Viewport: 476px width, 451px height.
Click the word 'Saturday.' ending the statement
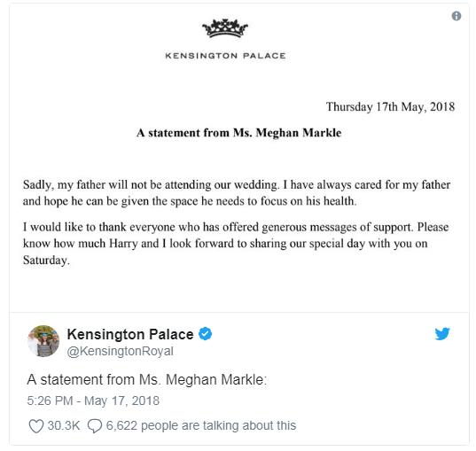pyautogui.click(x=46, y=260)
